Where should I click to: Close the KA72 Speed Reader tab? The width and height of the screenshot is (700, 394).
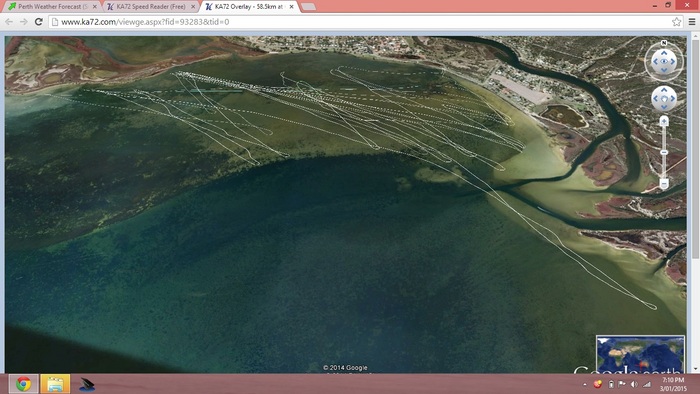[x=193, y=7]
